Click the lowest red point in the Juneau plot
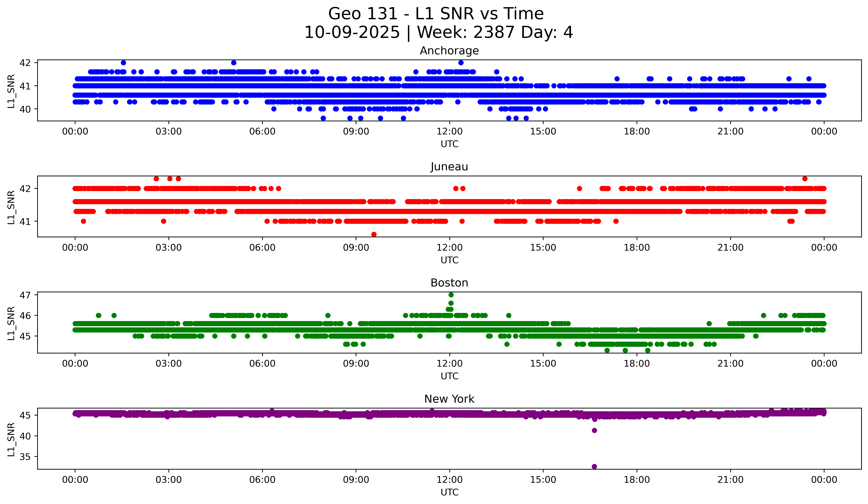This screenshot has height=504, width=868. (x=374, y=234)
